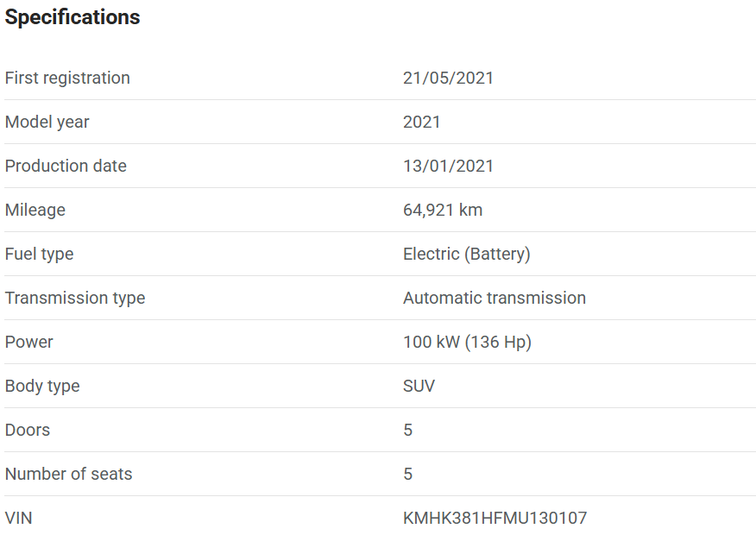Viewport: 756px width, 535px height.
Task: Click the Production date label
Action: tap(66, 166)
